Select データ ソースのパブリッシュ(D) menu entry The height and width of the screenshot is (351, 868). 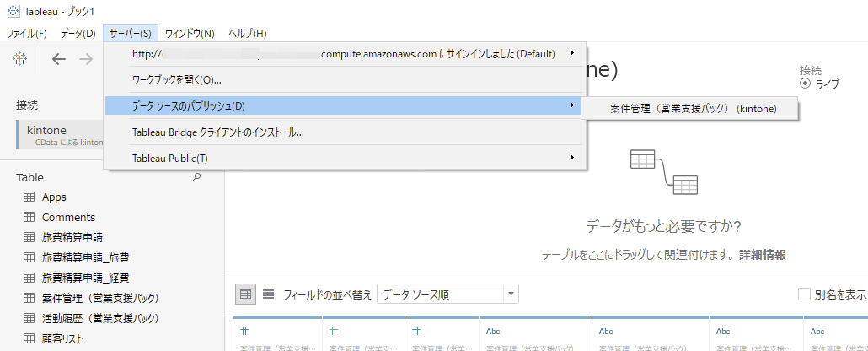(x=345, y=105)
